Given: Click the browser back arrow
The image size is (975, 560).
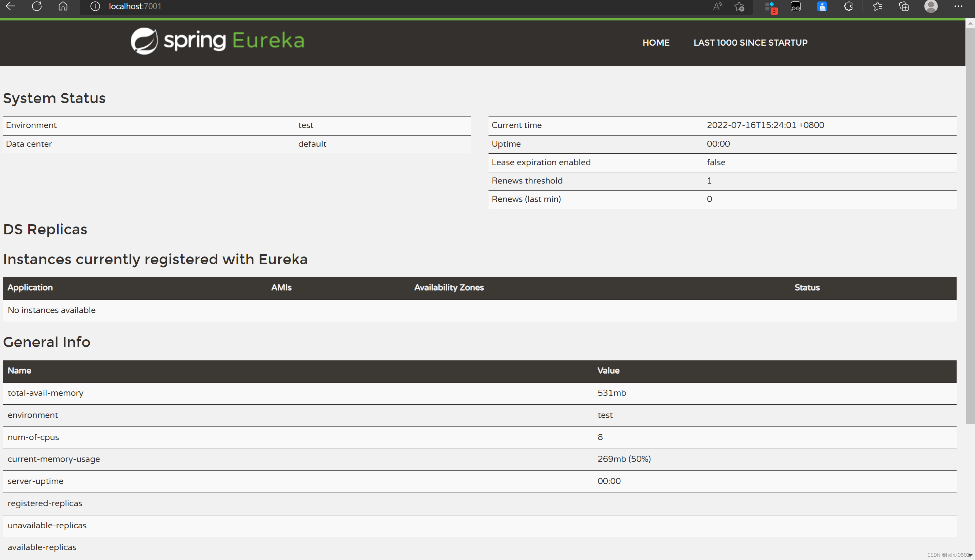Looking at the screenshot, I should coord(10,6).
